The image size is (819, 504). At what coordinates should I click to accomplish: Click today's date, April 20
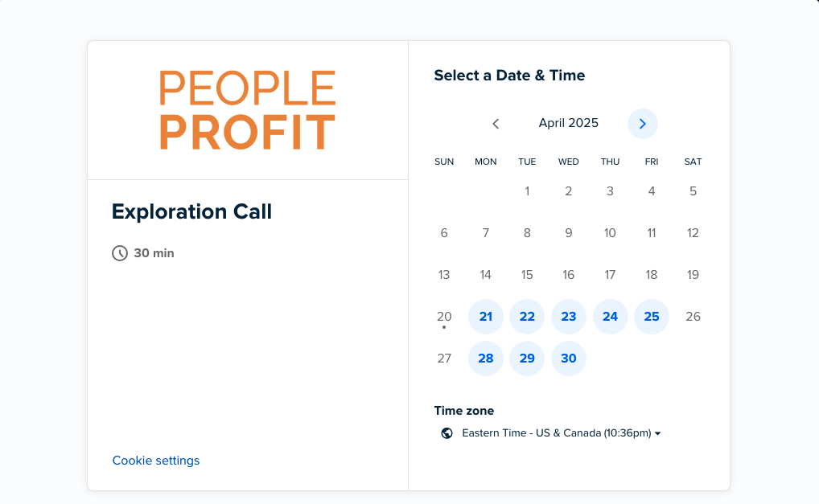pyautogui.click(x=444, y=317)
